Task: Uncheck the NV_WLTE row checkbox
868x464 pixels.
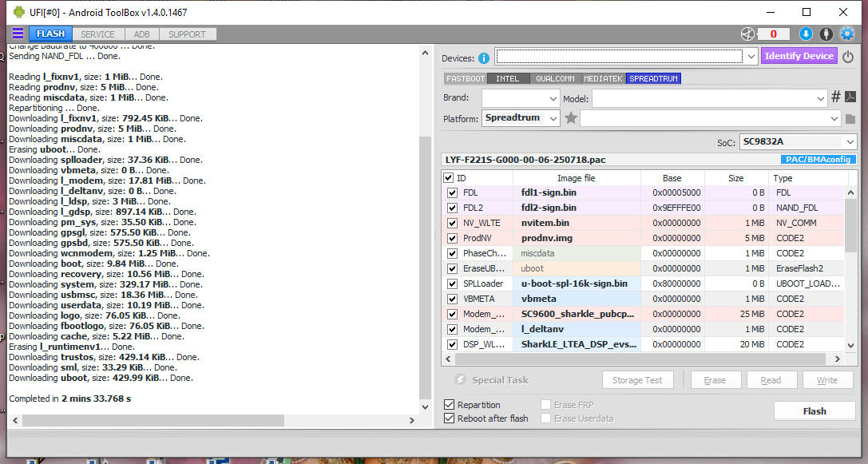Action: [452, 223]
